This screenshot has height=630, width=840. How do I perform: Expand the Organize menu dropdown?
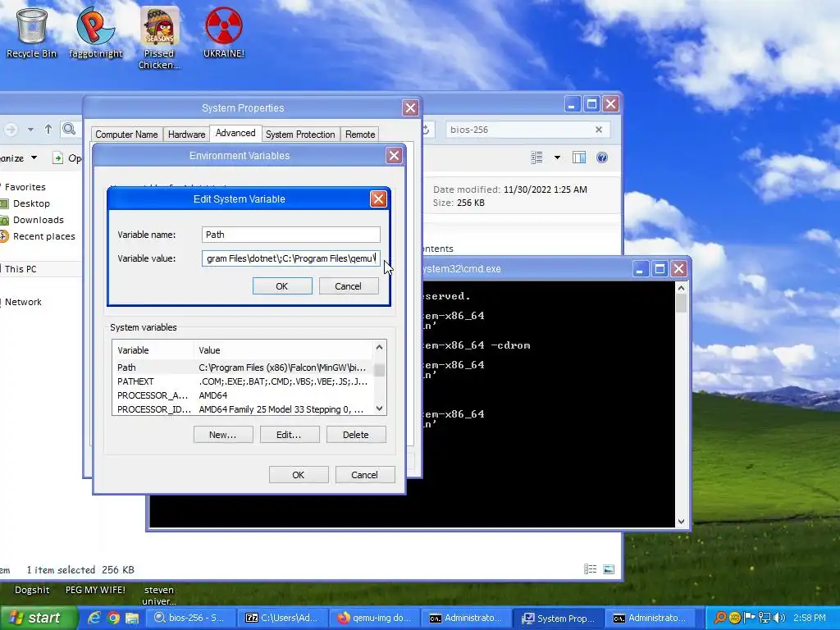pyautogui.click(x=34, y=157)
